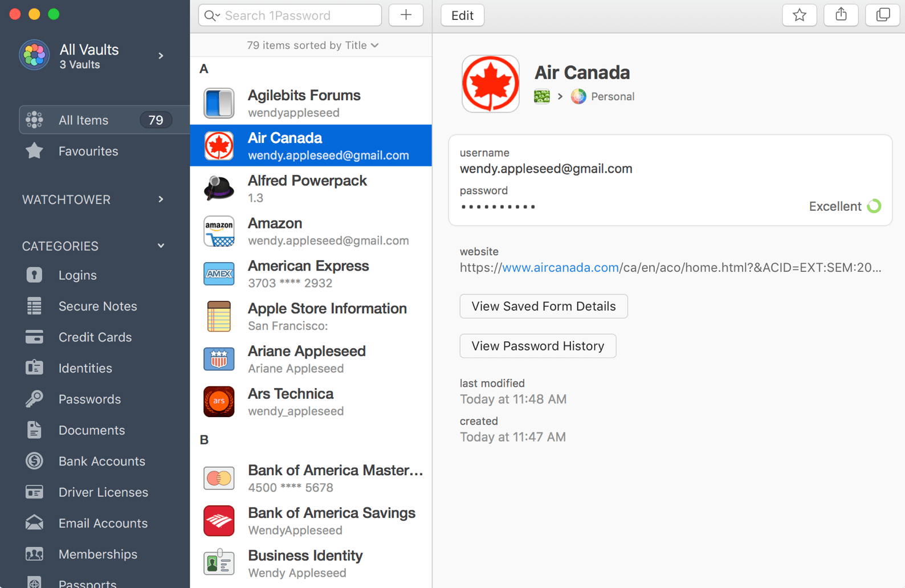The width and height of the screenshot is (905, 588).
Task: Click the Excellent password strength indicator
Action: 845,206
